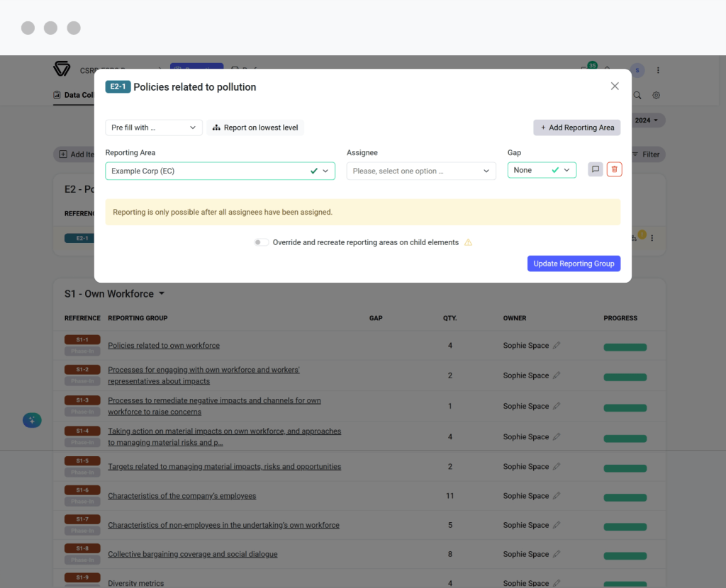
Task: Click the S1-1 reference badge
Action: (x=82, y=339)
